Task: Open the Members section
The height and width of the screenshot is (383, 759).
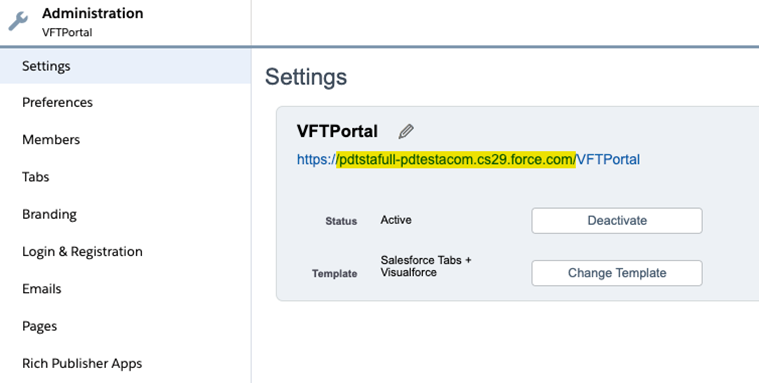Action: 125,140
